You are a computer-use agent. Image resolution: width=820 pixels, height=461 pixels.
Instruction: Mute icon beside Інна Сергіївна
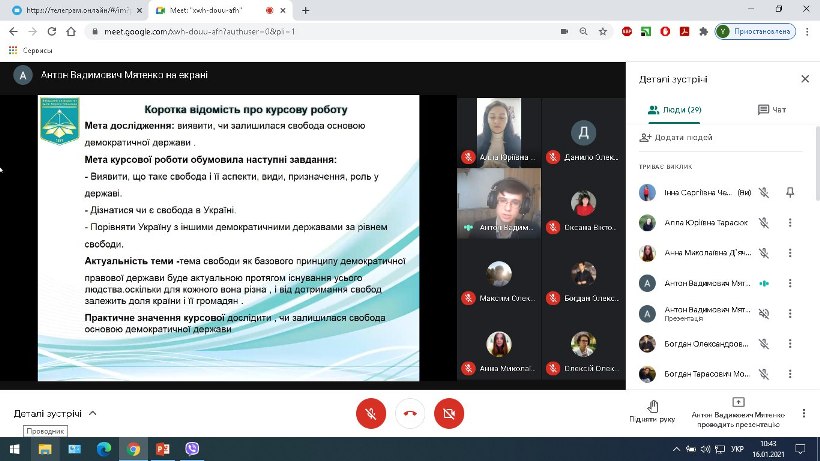pos(764,193)
